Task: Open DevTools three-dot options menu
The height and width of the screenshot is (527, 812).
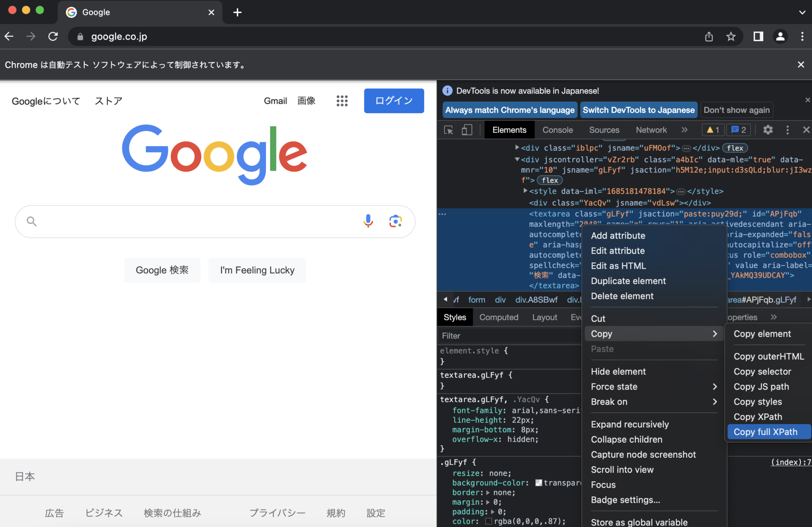Action: tap(787, 130)
